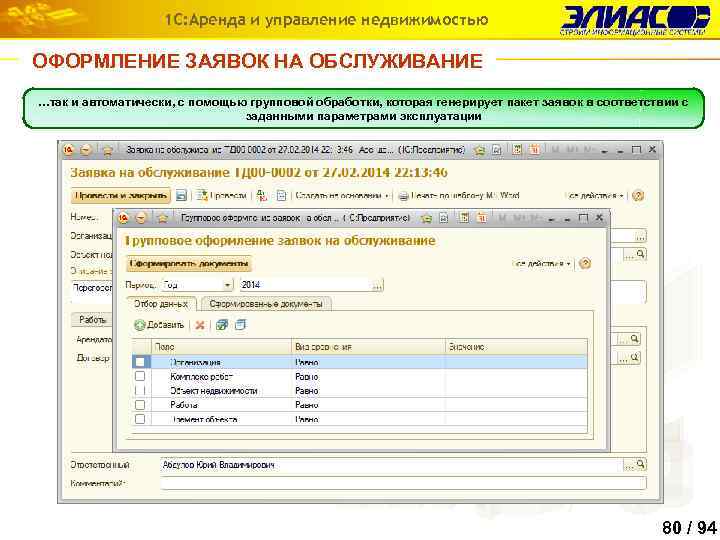The width and height of the screenshot is (720, 540).
Task: Open Все действия menu in Групповое оформление
Action: coord(542,264)
